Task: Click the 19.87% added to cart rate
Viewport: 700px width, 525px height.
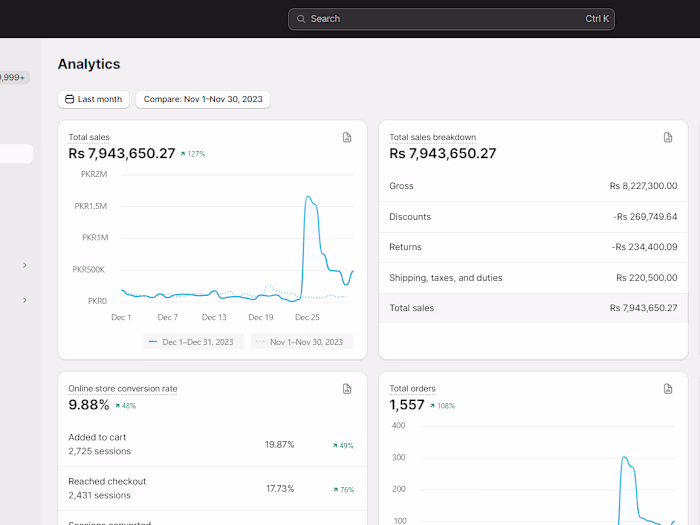Action: 279,445
